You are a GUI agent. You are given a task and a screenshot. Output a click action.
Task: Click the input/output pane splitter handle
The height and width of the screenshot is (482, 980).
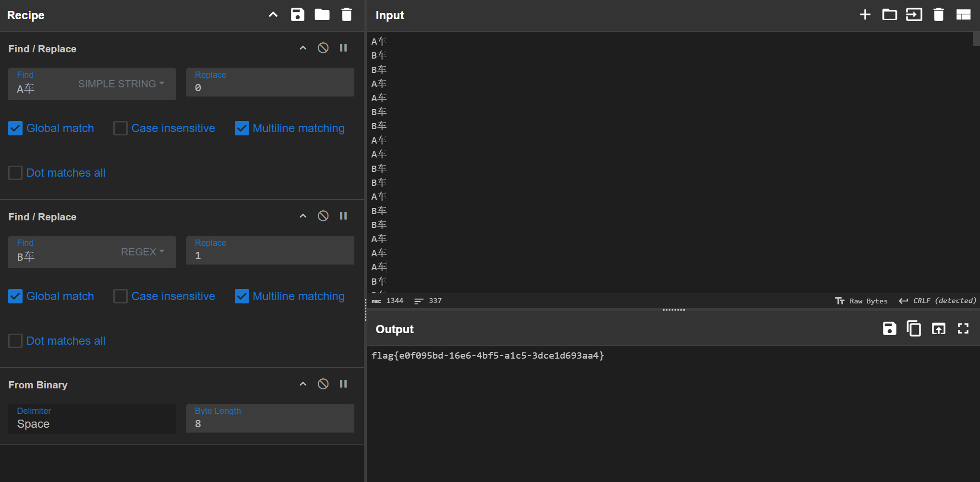[x=674, y=310]
